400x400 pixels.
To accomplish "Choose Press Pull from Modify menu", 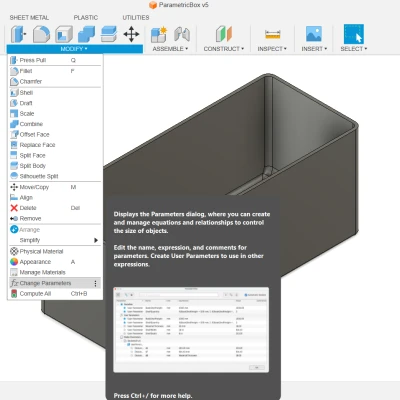I will [x=55, y=60].
